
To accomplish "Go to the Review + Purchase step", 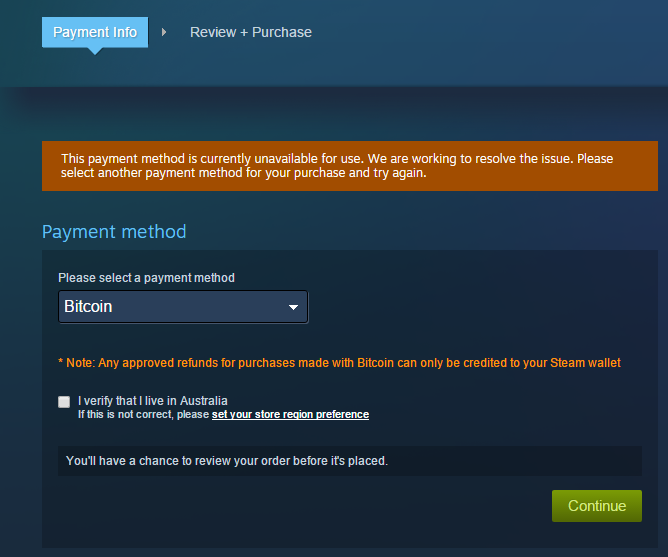I will pos(251,32).
